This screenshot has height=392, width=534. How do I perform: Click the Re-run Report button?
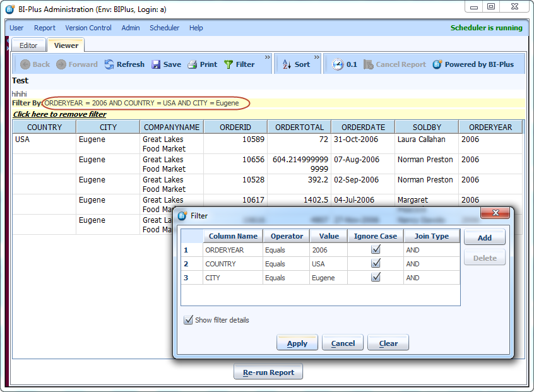tap(268, 372)
